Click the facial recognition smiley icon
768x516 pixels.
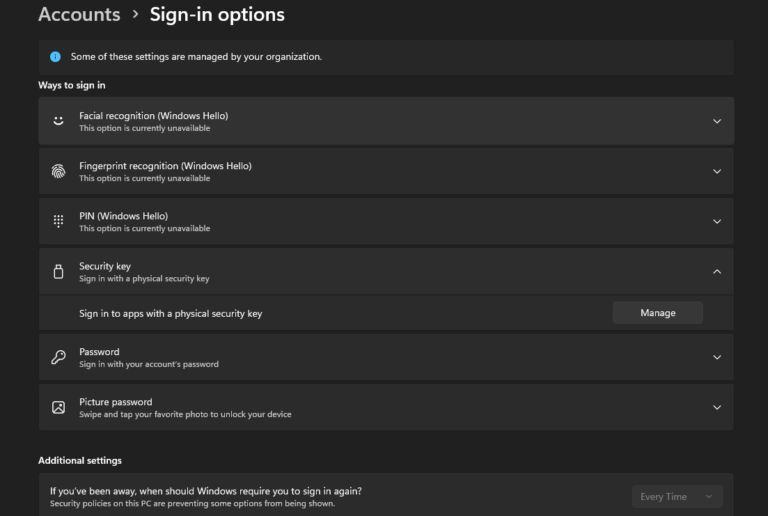point(58,121)
